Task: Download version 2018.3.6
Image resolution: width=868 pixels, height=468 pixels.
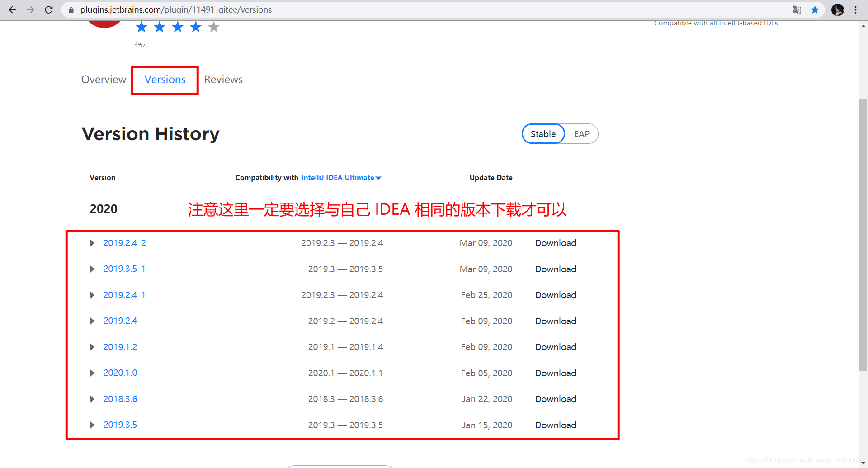Action: 556,399
